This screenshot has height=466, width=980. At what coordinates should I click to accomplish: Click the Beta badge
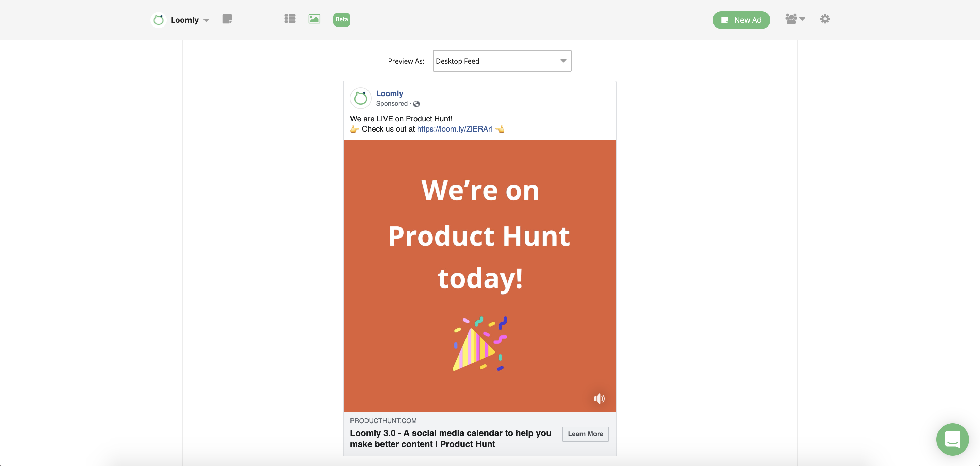(x=341, y=19)
